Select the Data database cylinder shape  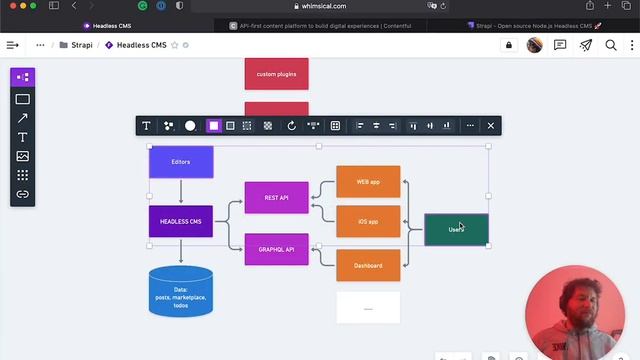tap(181, 291)
